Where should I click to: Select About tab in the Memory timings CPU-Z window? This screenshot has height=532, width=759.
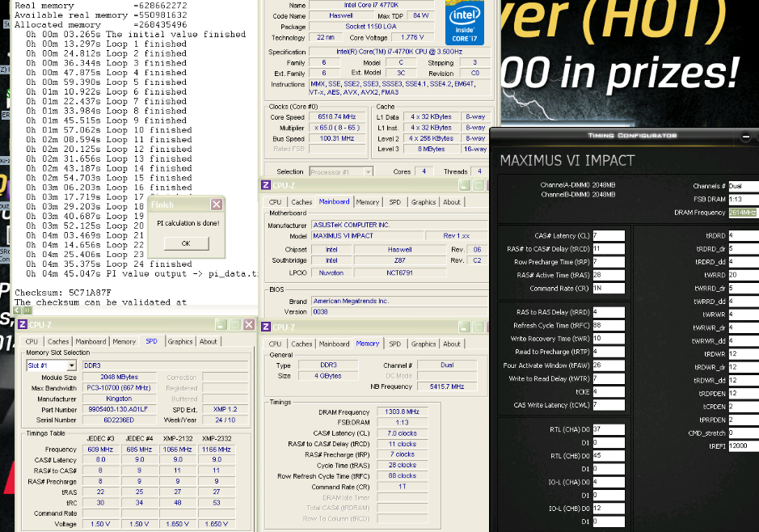[452, 344]
